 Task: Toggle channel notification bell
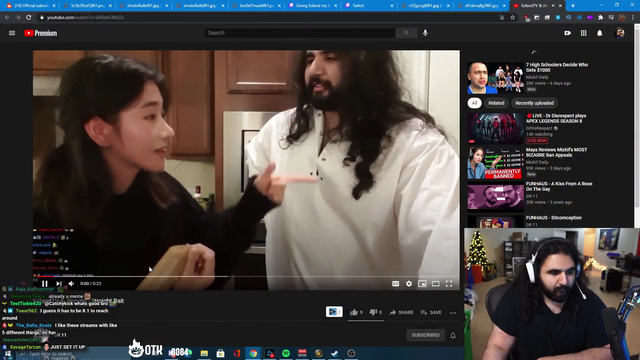coord(453,336)
